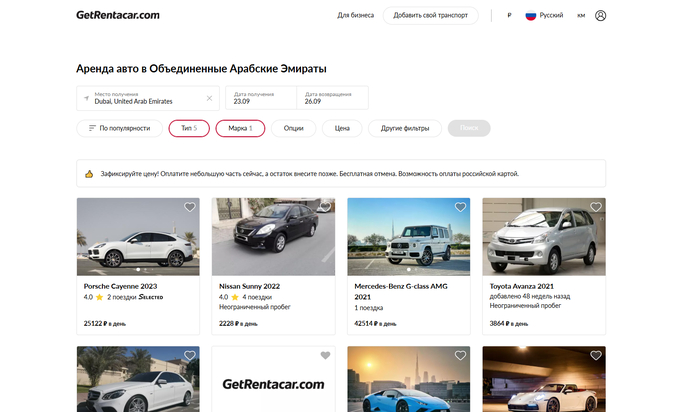Favorite the Mercedes-Benz G-class AMG heart icon

460,207
